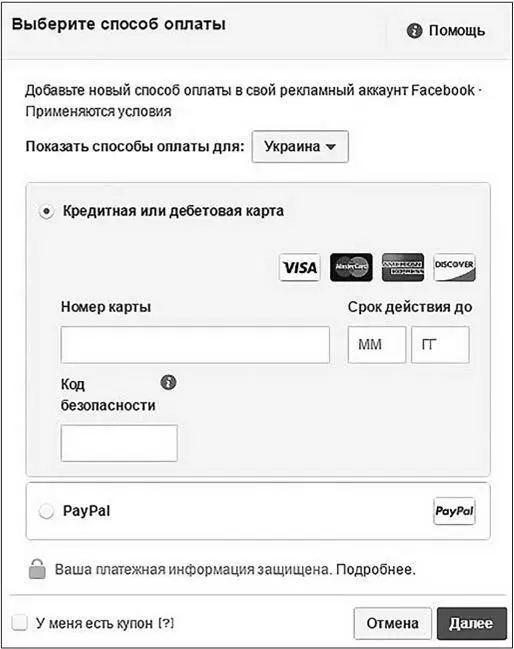
Task: Click the Отмена button
Action: pos(392,623)
